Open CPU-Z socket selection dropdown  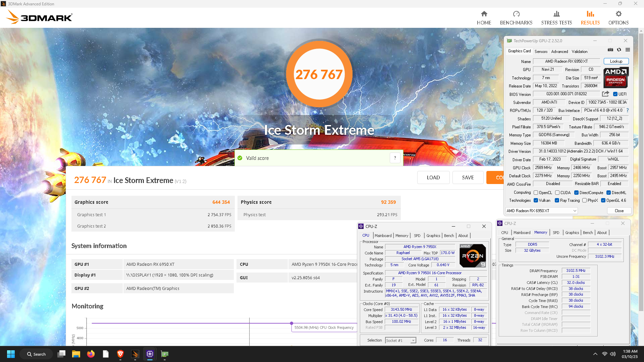click(400, 340)
